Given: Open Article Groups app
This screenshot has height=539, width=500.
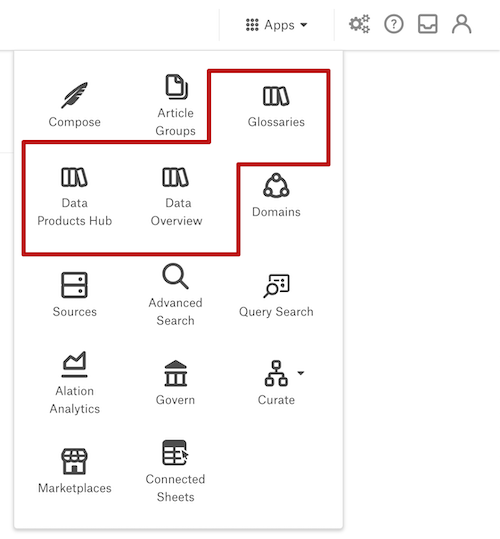Looking at the screenshot, I should coord(175,105).
